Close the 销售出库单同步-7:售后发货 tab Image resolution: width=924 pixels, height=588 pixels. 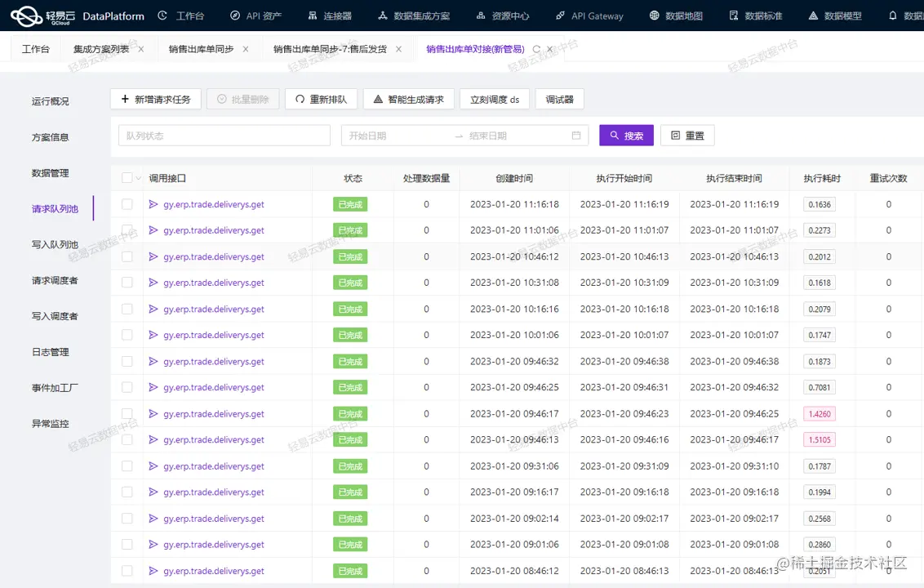[x=398, y=48]
